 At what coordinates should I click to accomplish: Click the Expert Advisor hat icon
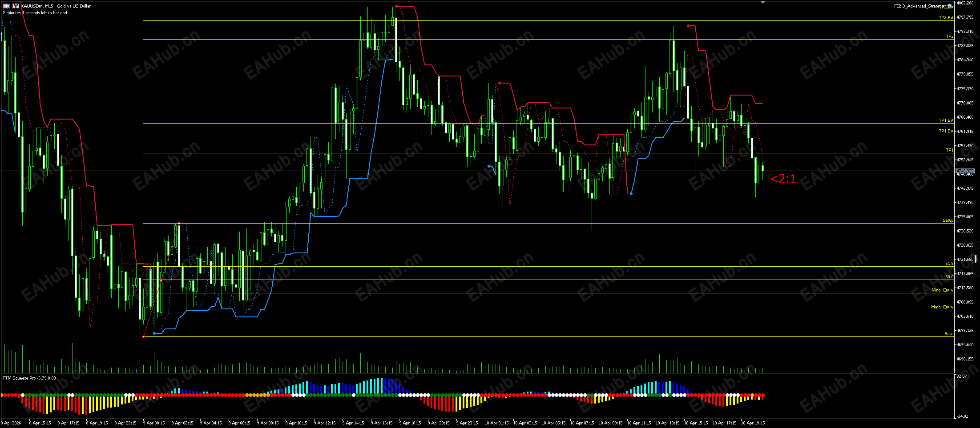click(950, 6)
